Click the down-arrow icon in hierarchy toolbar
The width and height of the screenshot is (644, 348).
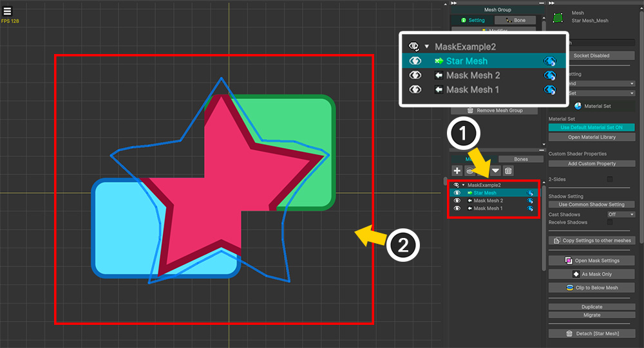[495, 170]
